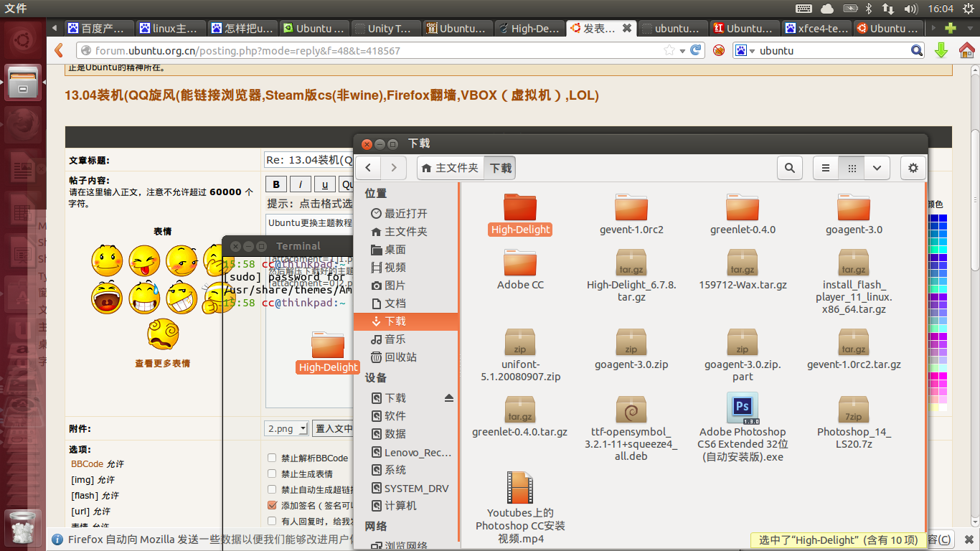Click the 置入文中 button
This screenshot has height=551, width=980.
click(x=334, y=428)
